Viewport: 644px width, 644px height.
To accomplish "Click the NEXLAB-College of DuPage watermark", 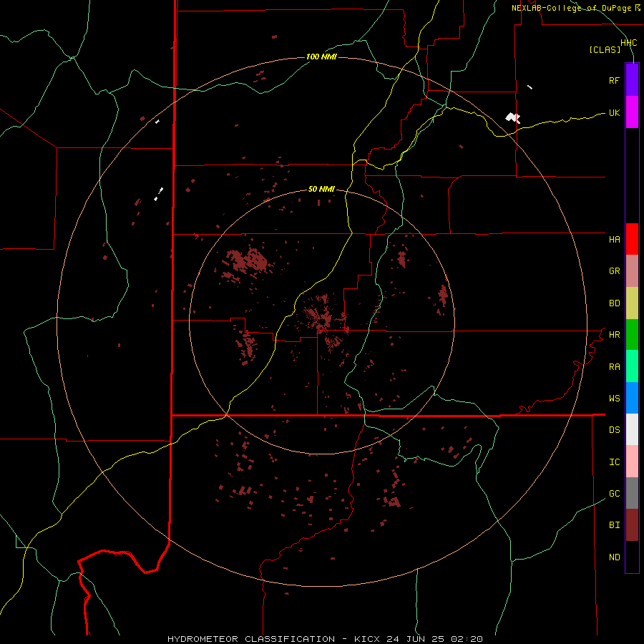I will [575, 8].
